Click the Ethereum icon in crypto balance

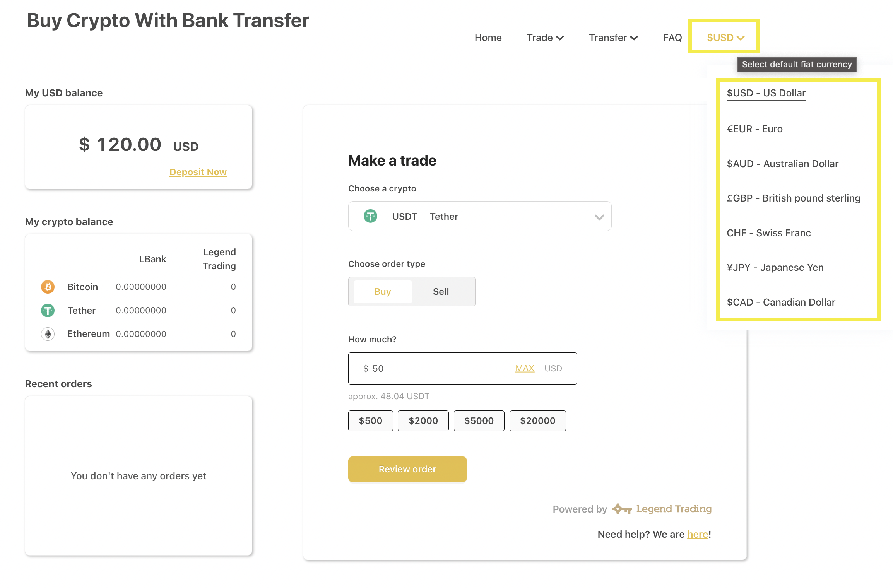coord(48,334)
